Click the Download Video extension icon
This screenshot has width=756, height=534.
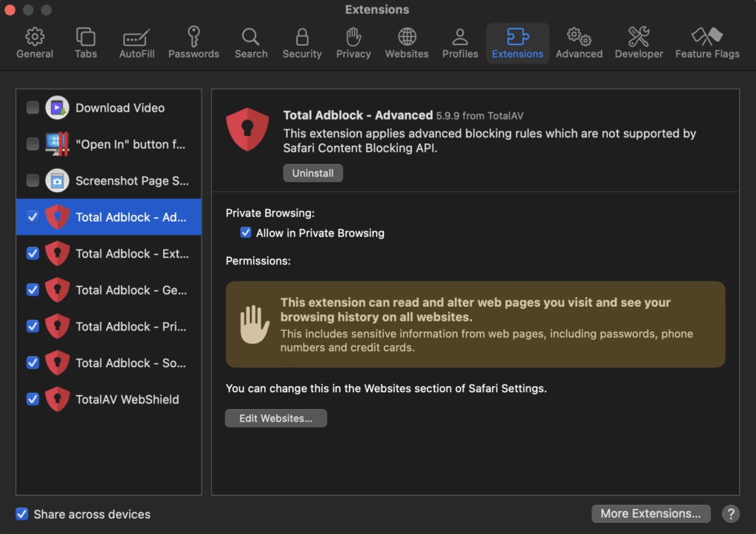[58, 108]
